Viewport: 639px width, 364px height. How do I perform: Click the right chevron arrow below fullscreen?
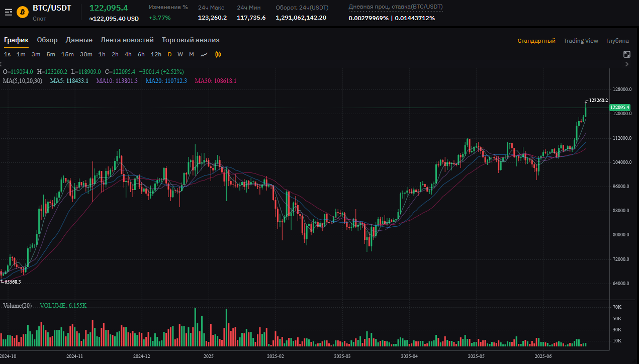point(627,64)
